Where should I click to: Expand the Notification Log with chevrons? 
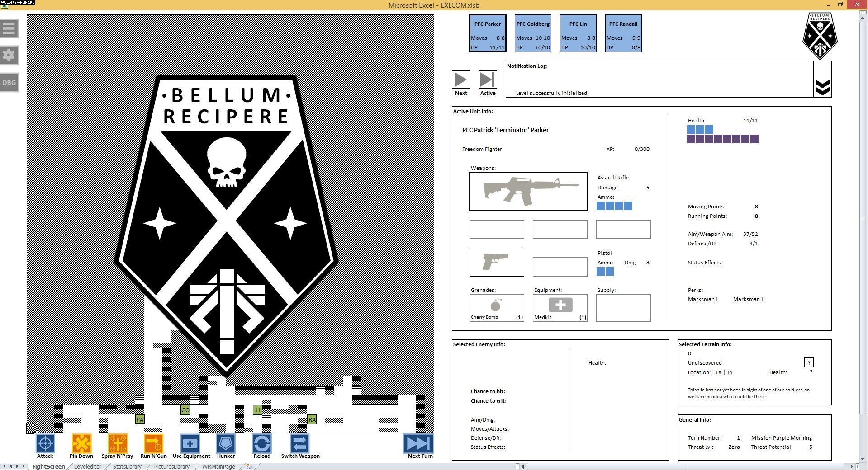tap(822, 87)
